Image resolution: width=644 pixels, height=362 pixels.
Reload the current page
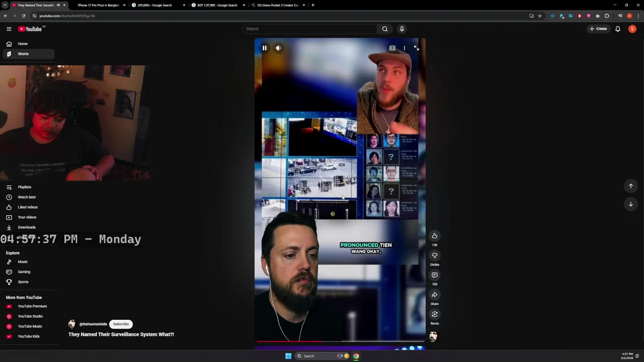[24, 16]
